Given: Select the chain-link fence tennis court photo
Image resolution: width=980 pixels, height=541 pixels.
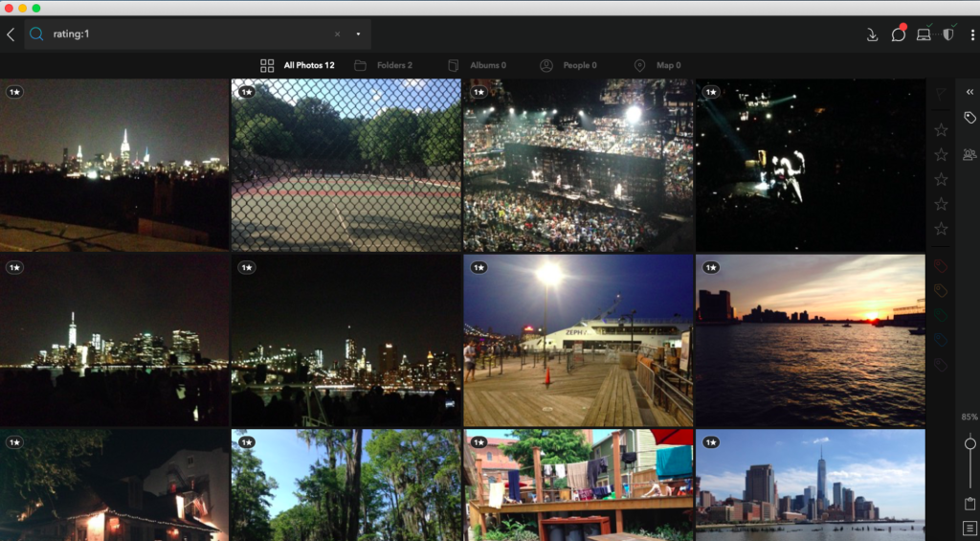Looking at the screenshot, I should point(346,165).
